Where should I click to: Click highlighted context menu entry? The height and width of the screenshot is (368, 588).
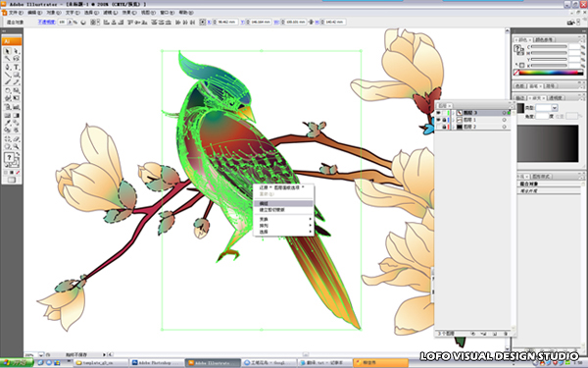pyautogui.click(x=283, y=203)
